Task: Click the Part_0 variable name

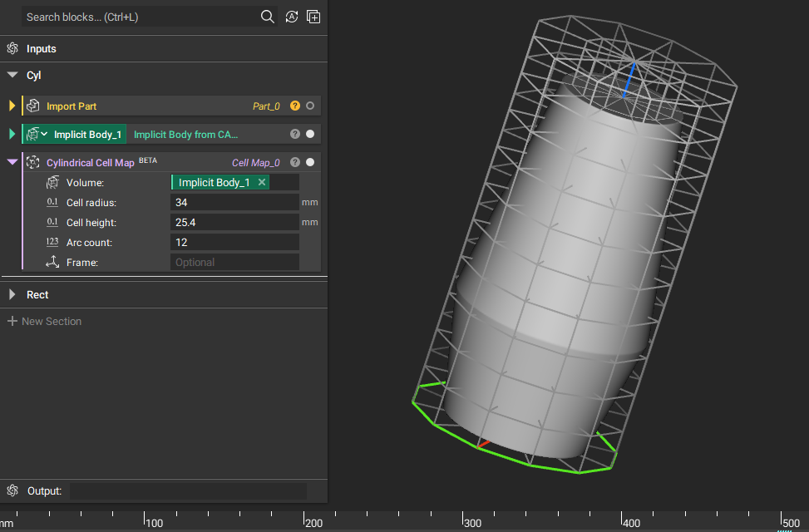Action: click(266, 106)
